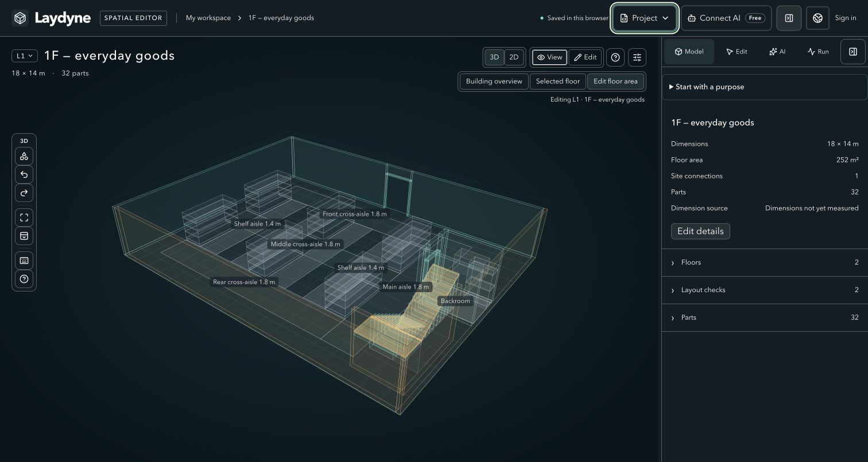Select the Rear cross-aisle 1.8 m label
Screen dimensions: 868x462
[x=244, y=282]
